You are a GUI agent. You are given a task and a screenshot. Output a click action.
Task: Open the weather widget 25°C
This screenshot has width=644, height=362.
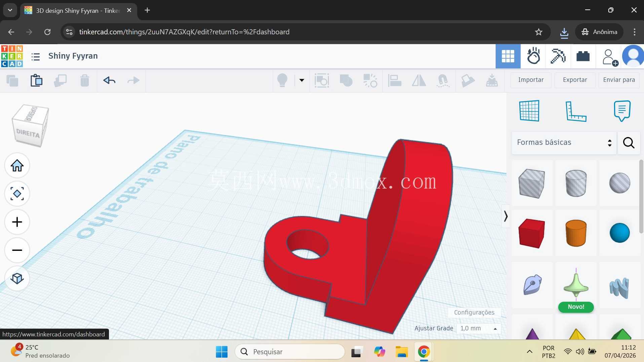click(x=40, y=351)
